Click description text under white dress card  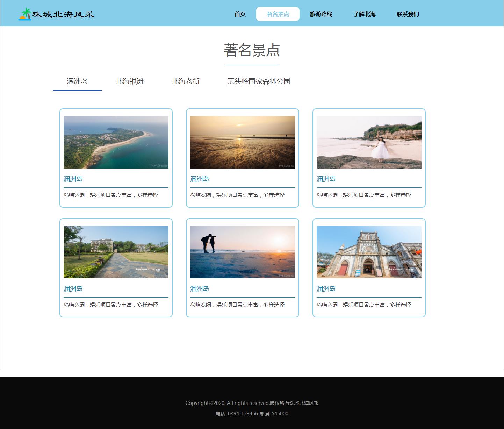point(364,195)
